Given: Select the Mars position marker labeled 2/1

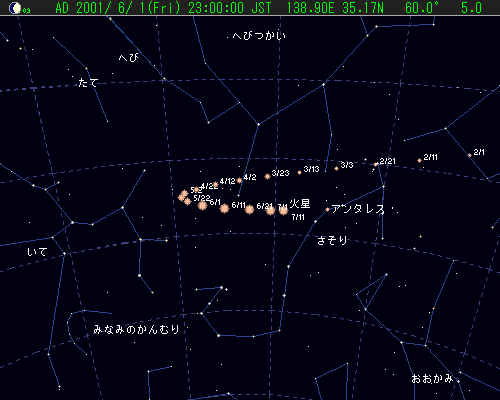Looking at the screenshot, I should [x=469, y=155].
